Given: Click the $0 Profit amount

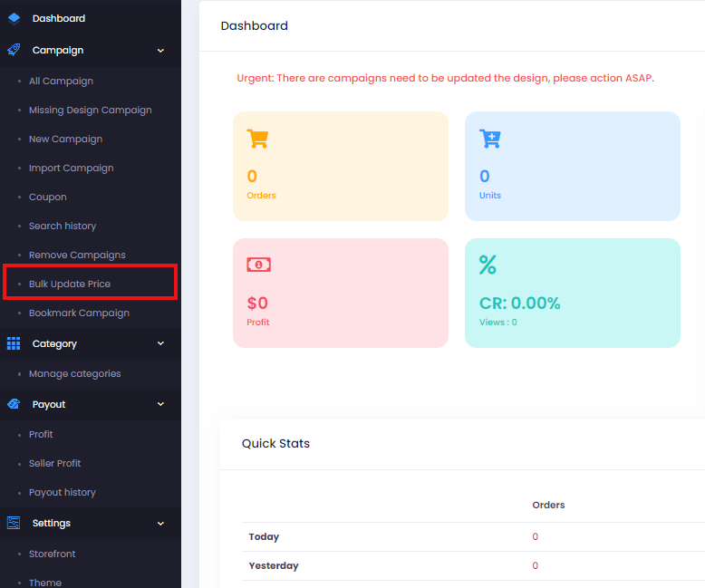Looking at the screenshot, I should tap(257, 303).
